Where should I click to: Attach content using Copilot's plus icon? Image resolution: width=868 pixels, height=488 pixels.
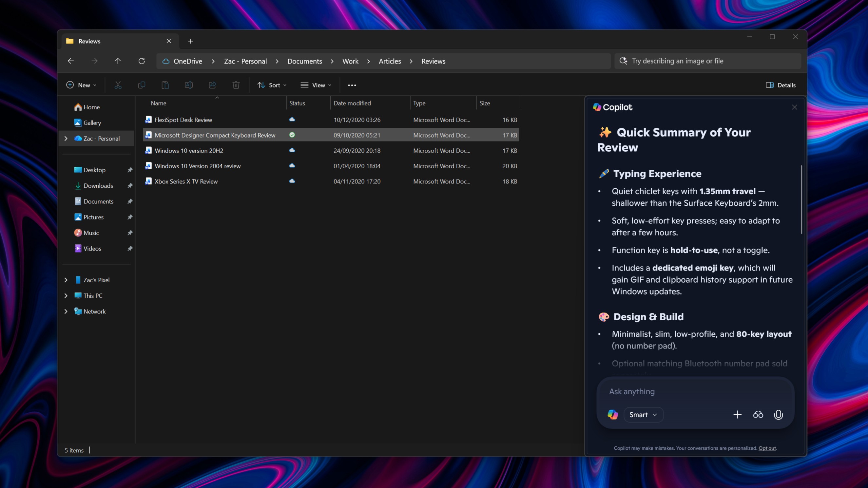coord(737,415)
